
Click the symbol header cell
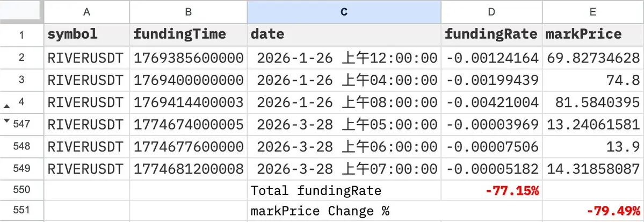[x=86, y=35]
